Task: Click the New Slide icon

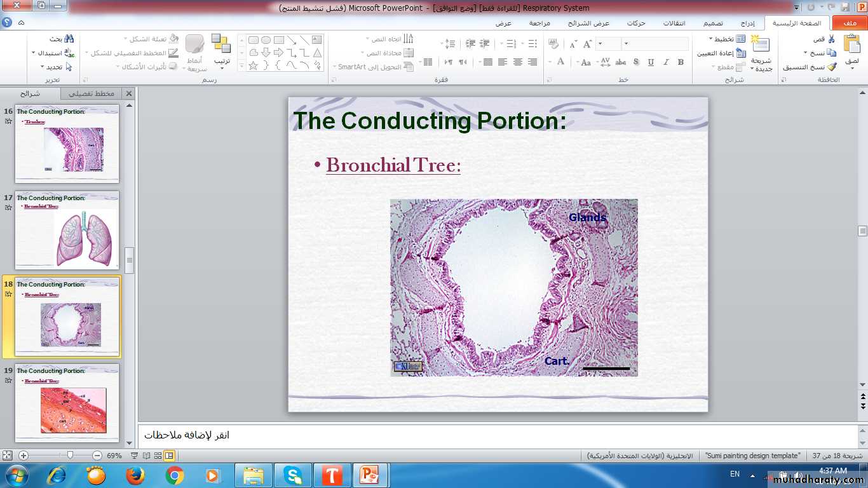Action: tap(760, 44)
